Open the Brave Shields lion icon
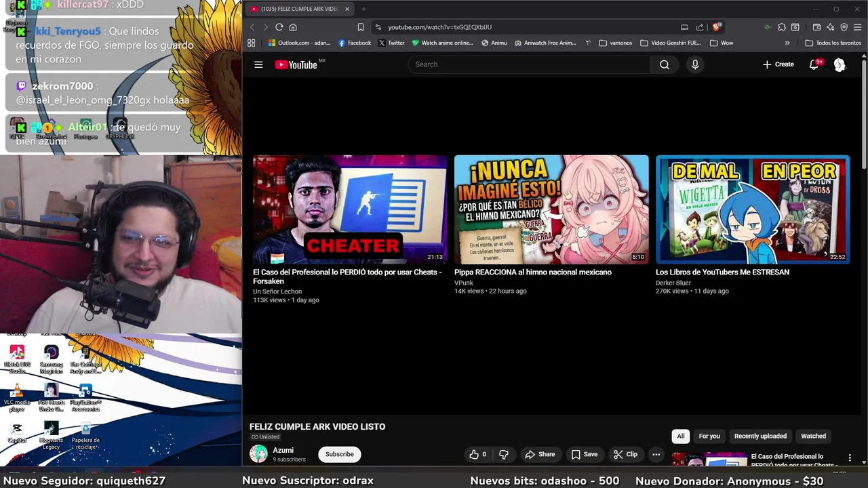 point(717,27)
